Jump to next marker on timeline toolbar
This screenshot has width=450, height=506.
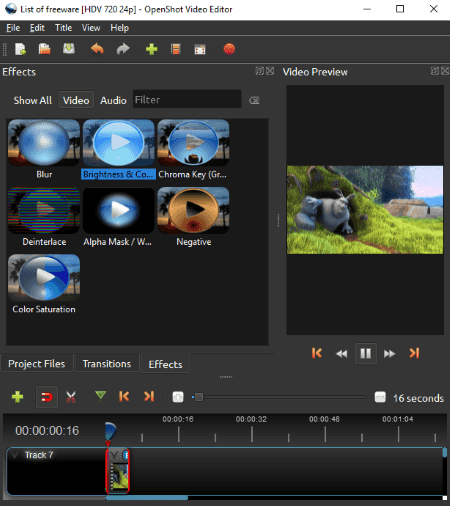[149, 396]
